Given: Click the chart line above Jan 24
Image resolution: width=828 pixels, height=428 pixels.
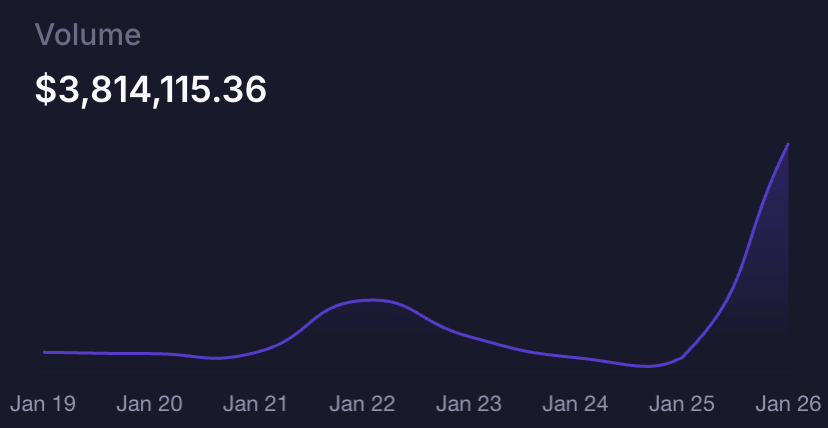Looking at the screenshot, I should pos(575,357).
